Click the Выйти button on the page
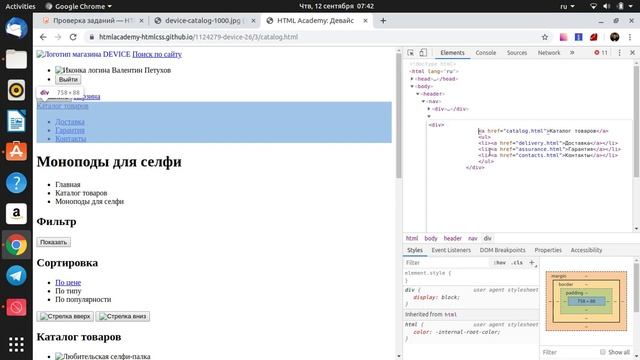640x360 pixels. point(68,79)
